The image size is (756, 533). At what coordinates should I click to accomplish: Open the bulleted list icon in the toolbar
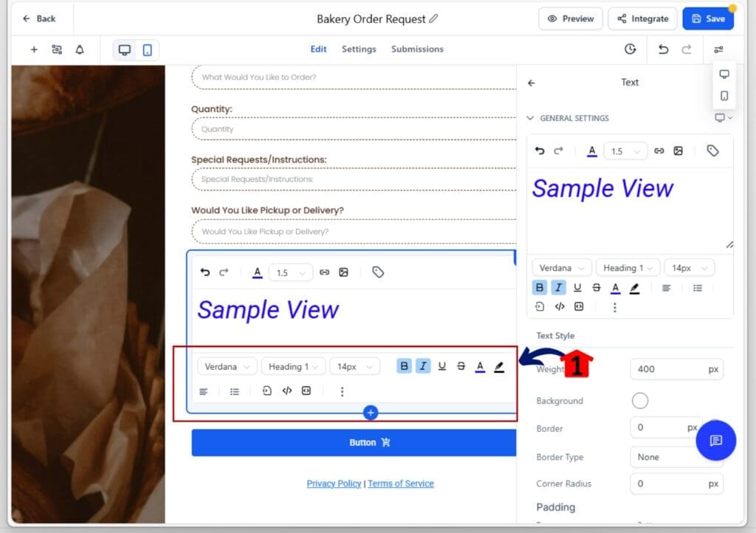pyautogui.click(x=235, y=391)
